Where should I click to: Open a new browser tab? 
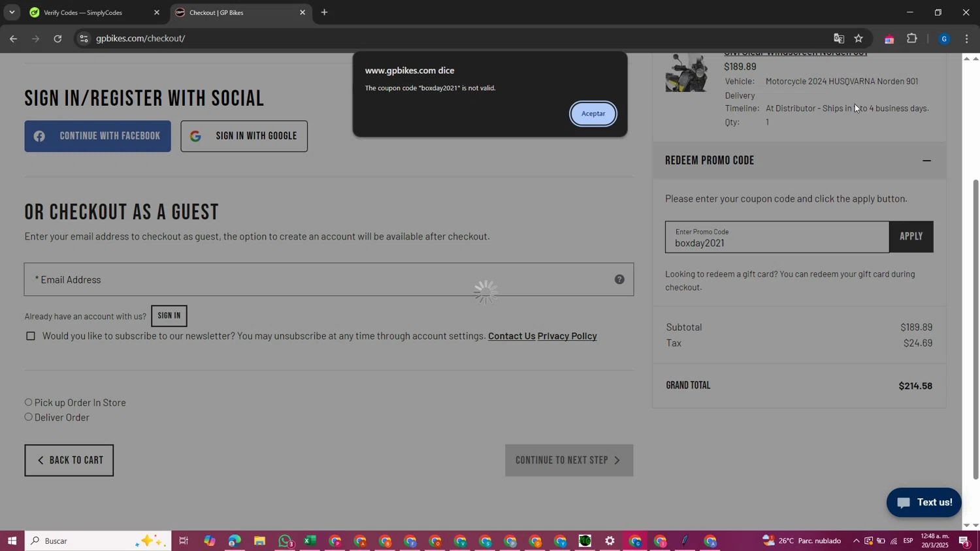tap(324, 12)
